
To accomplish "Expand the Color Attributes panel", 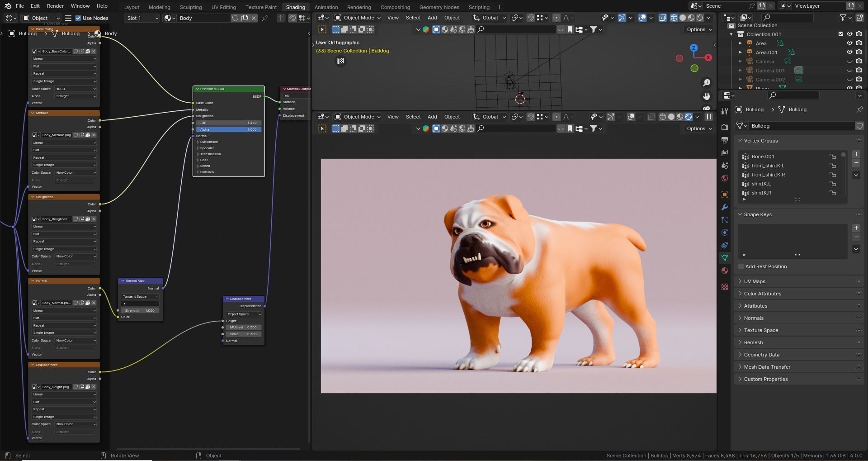I will [x=799, y=294].
